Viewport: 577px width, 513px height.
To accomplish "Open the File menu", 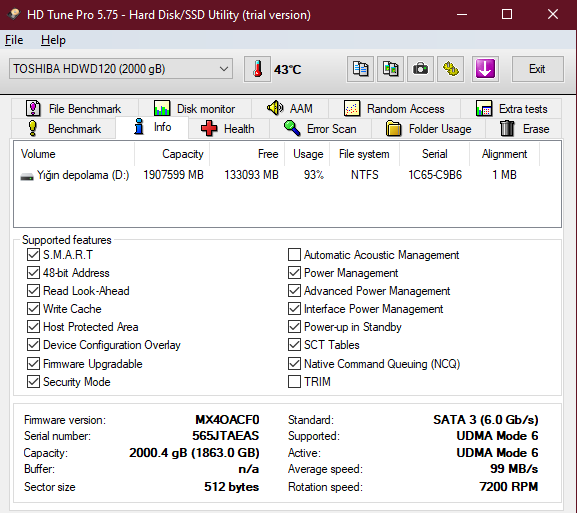I will pyautogui.click(x=14, y=40).
